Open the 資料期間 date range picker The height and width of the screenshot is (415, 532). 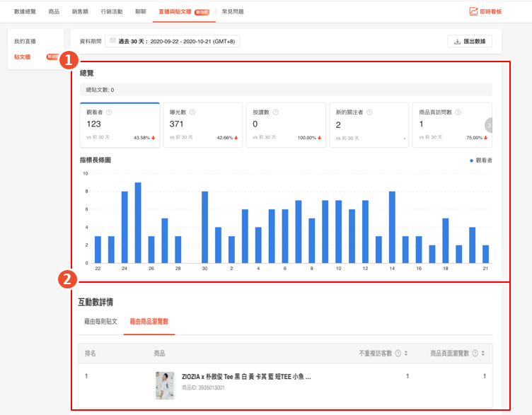coord(173,42)
